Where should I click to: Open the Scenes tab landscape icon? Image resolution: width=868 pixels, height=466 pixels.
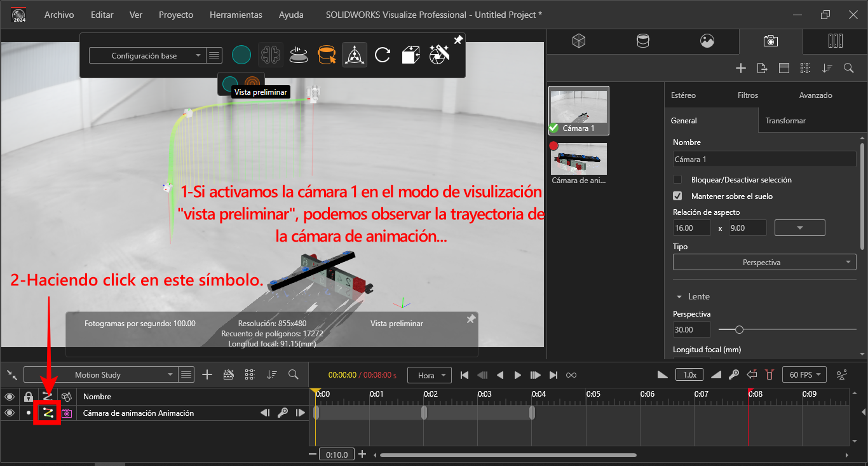pyautogui.click(x=707, y=41)
